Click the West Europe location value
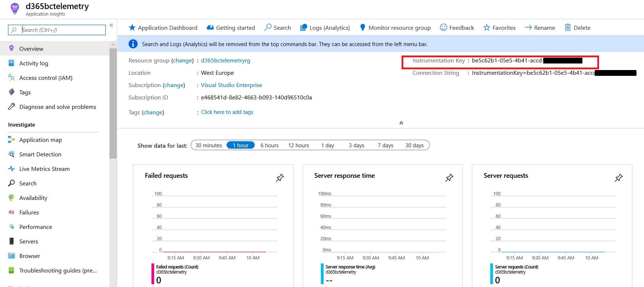Viewport: 644px width, 287px height. [x=217, y=73]
